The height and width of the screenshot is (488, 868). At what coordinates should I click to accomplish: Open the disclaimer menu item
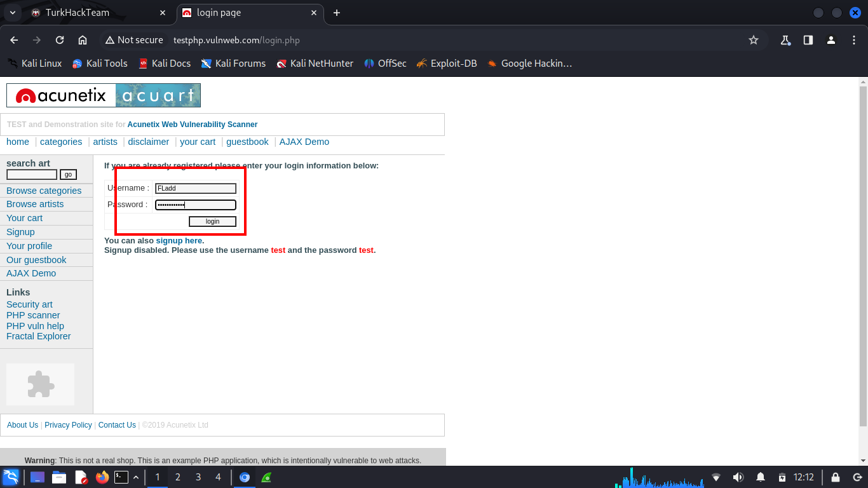(x=149, y=142)
